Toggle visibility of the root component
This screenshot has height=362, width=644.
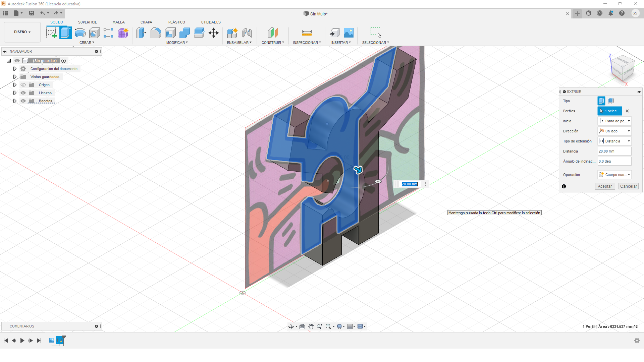coord(17,61)
